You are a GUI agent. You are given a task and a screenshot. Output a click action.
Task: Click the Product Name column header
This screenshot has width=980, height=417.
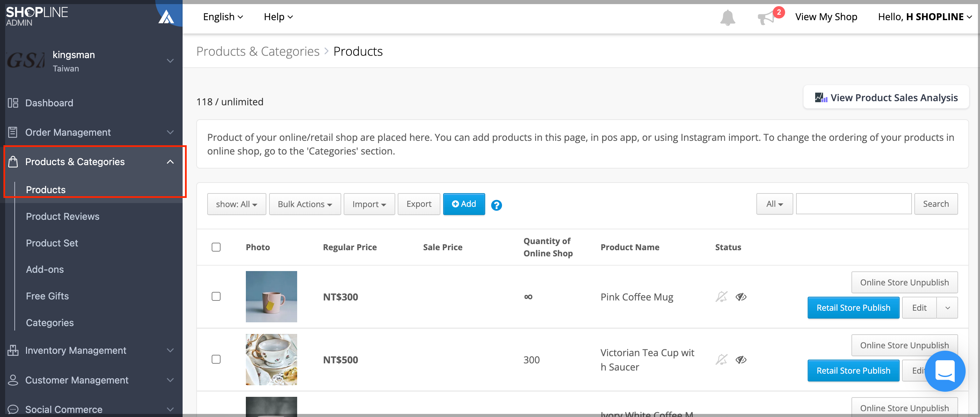[x=630, y=247]
